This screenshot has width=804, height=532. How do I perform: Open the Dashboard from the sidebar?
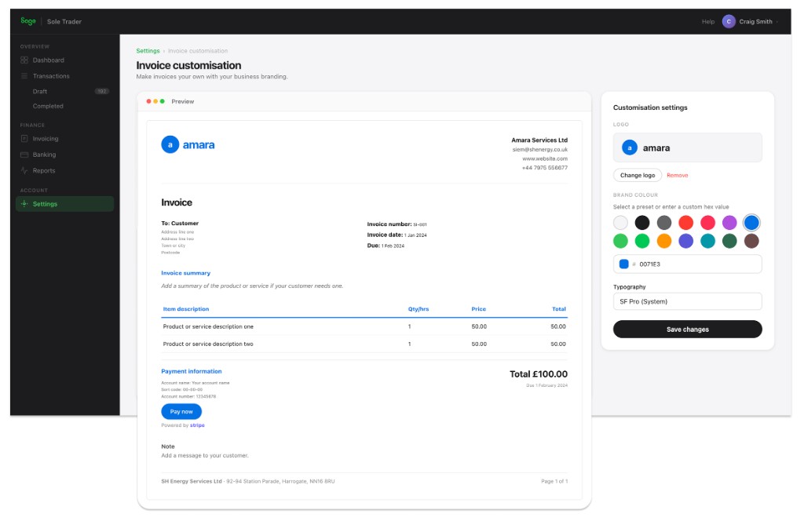click(50, 60)
